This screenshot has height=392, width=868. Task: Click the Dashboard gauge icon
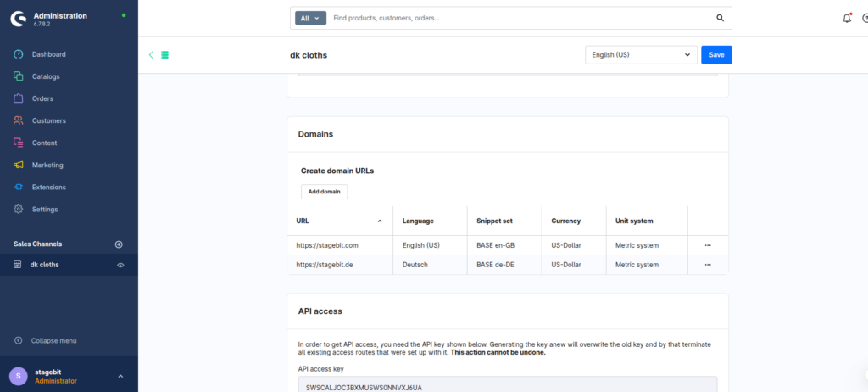pos(19,54)
